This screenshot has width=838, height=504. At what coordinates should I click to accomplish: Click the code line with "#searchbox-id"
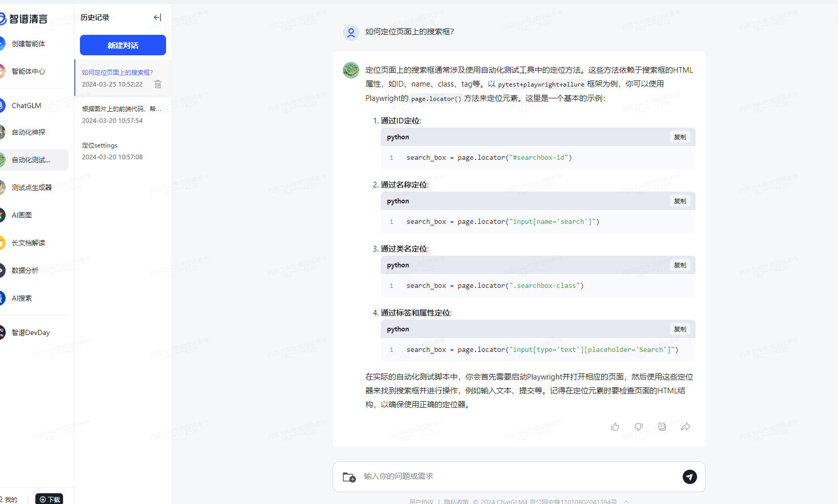(489, 158)
